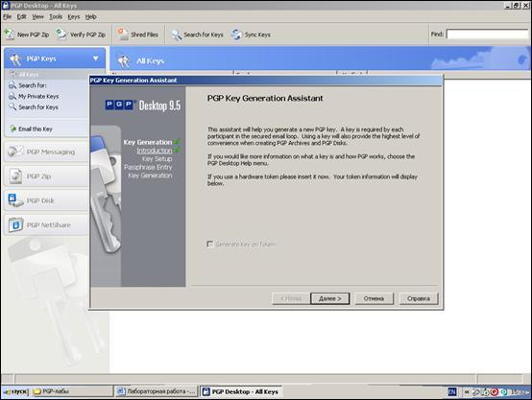Select the PGP Zip panel icon
532x400 pixels.
click(15, 176)
